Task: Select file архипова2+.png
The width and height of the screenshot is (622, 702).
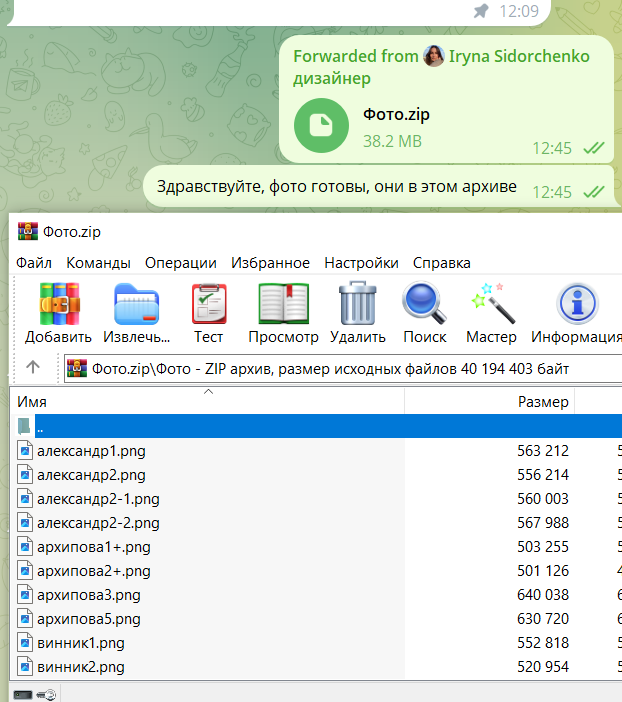Action: click(x=94, y=571)
